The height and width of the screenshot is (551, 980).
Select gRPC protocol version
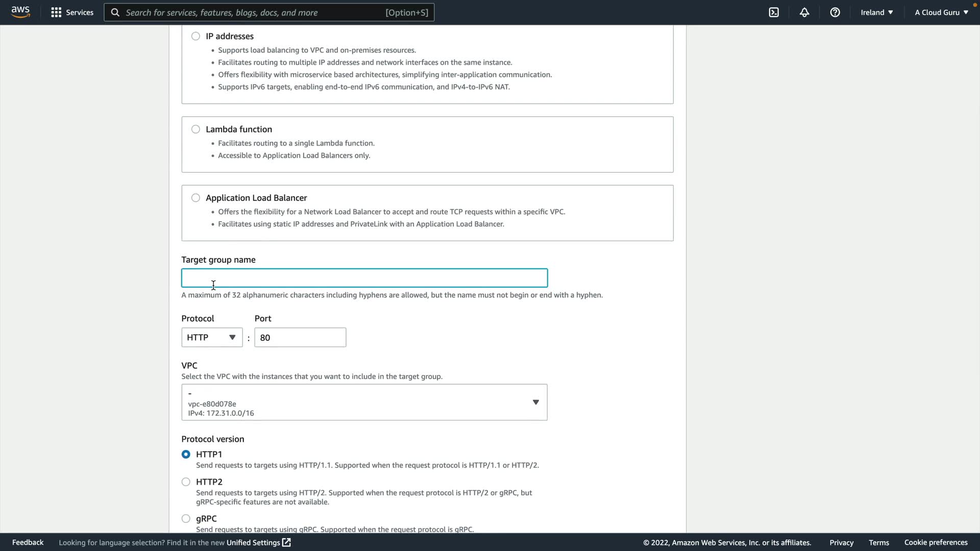pyautogui.click(x=186, y=518)
